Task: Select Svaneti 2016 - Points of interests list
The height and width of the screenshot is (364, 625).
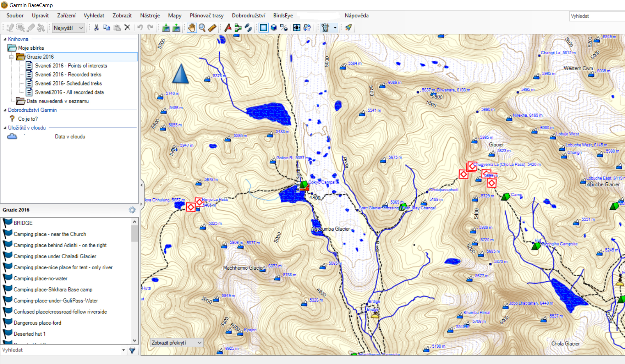Action: point(71,66)
